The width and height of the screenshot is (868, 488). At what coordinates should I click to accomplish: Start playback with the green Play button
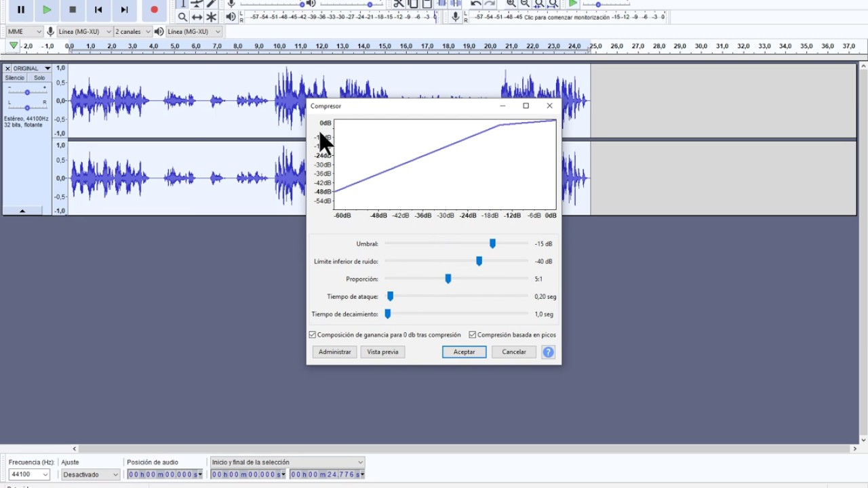[47, 9]
